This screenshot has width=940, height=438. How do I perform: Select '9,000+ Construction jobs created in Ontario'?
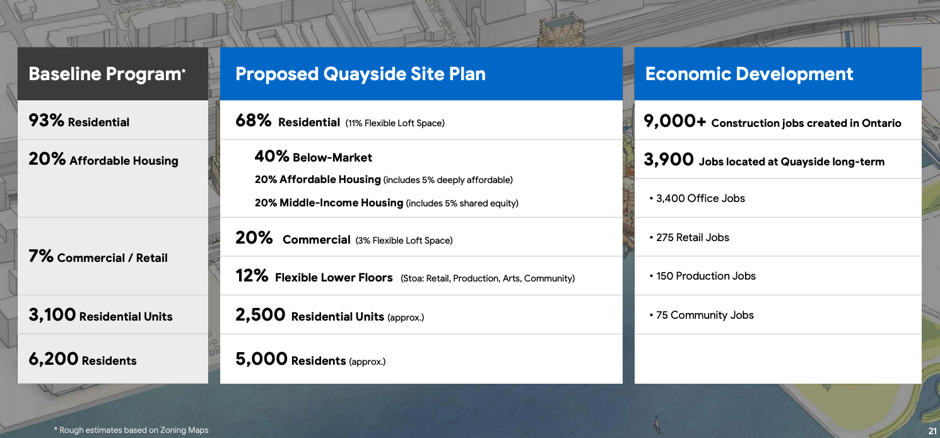(x=773, y=122)
